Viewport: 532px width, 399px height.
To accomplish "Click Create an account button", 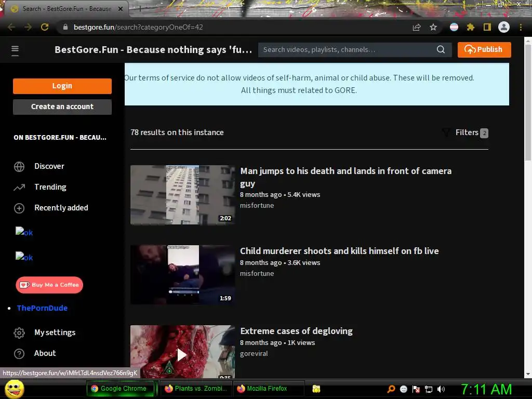I will coord(62,107).
